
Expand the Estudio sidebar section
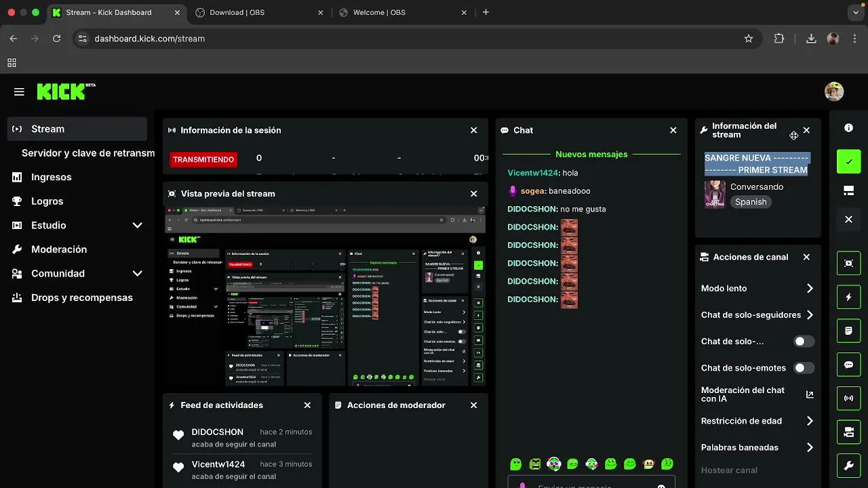[137, 225]
